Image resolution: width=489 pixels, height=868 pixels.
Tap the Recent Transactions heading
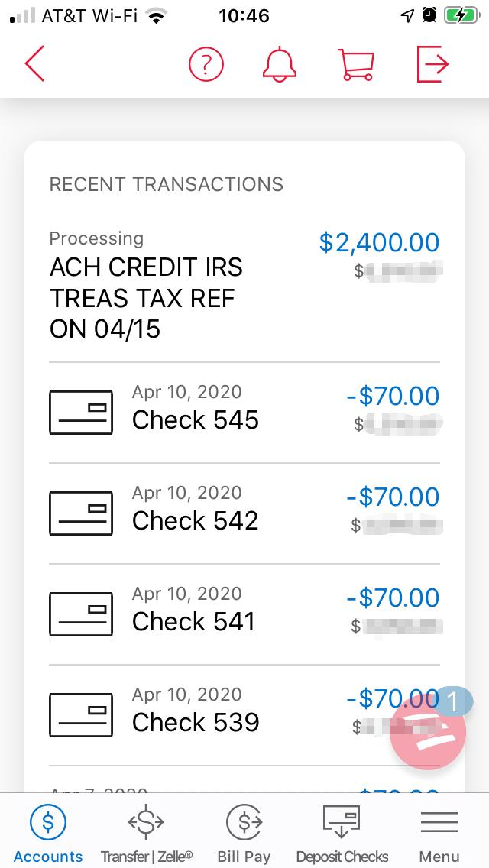(x=167, y=184)
